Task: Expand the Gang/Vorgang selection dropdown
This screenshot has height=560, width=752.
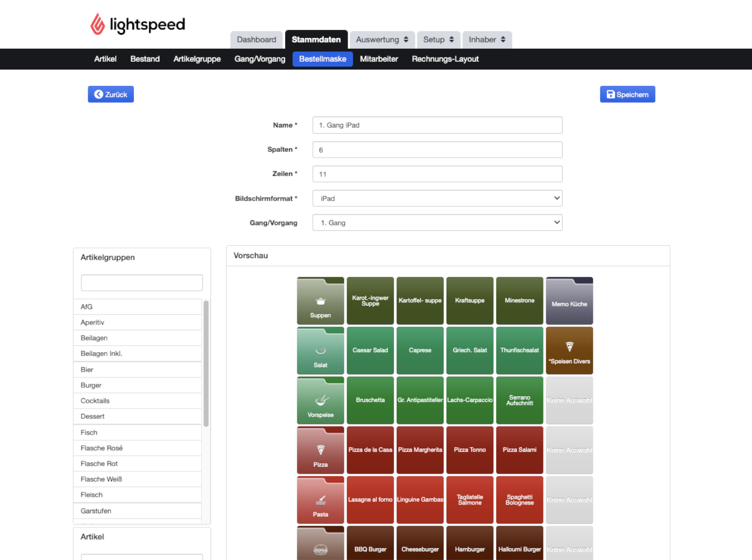Action: pos(437,223)
